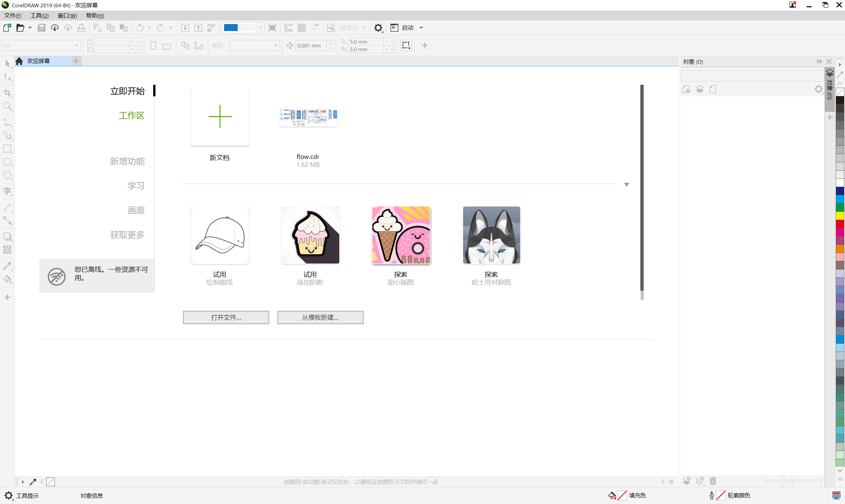Select the Text tool
This screenshot has width=845, height=504.
(x=7, y=191)
